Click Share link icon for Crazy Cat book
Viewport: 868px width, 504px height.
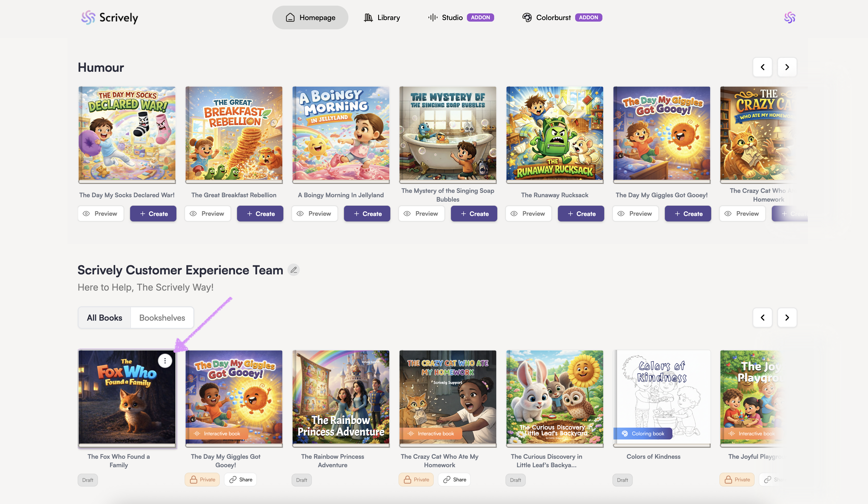click(x=447, y=480)
